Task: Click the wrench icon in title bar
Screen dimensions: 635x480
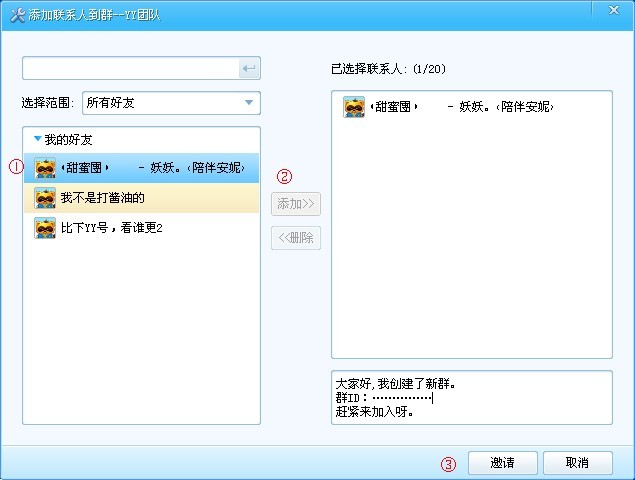Action: point(17,15)
